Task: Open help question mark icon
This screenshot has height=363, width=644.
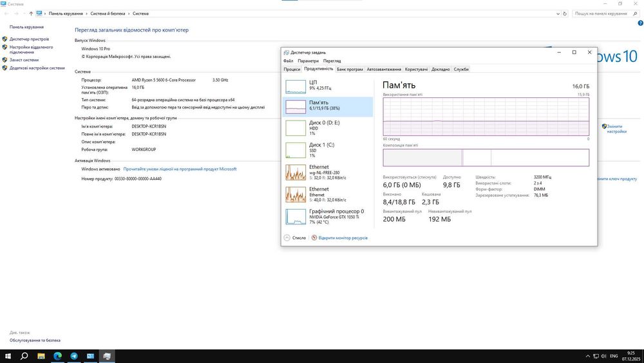Action: [640, 23]
